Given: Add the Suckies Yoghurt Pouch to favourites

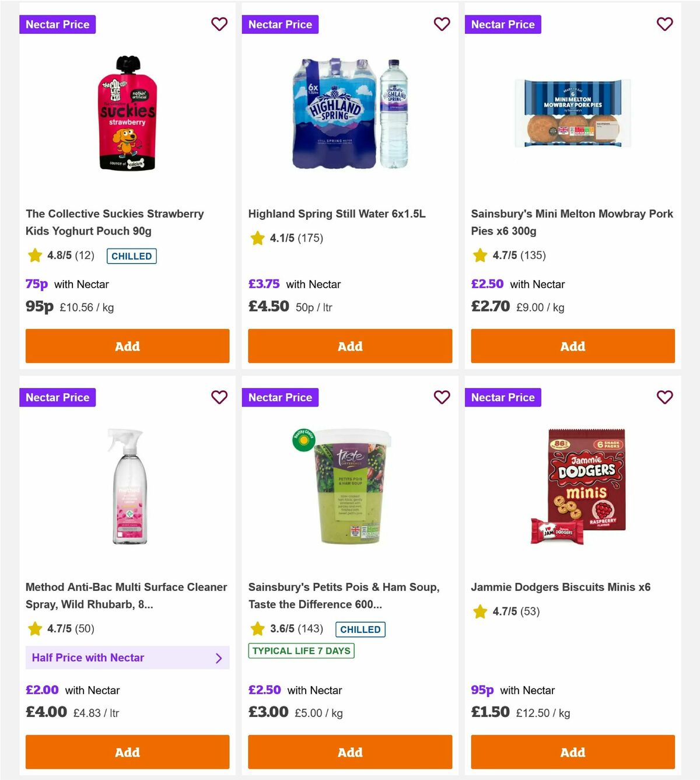Looking at the screenshot, I should click(219, 24).
